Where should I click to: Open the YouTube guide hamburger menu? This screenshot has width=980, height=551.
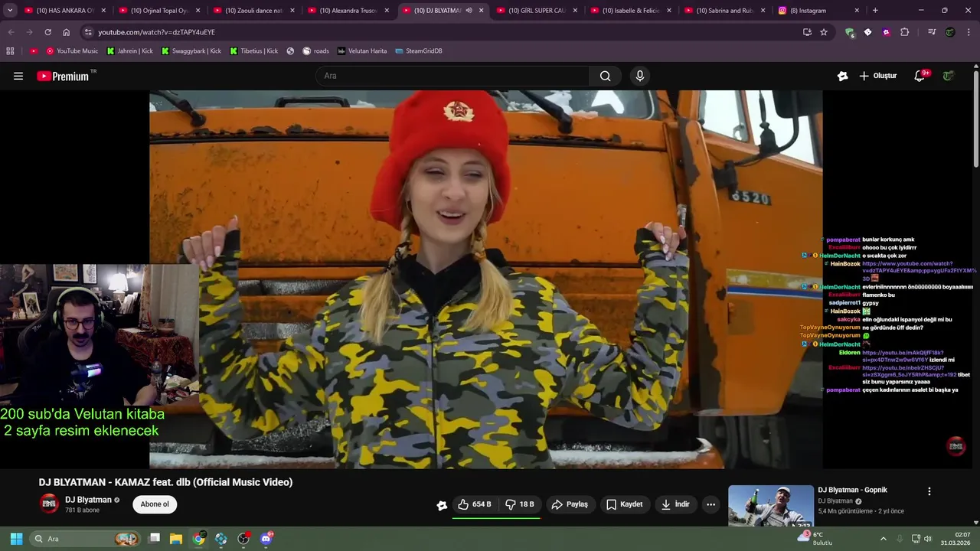coord(18,76)
